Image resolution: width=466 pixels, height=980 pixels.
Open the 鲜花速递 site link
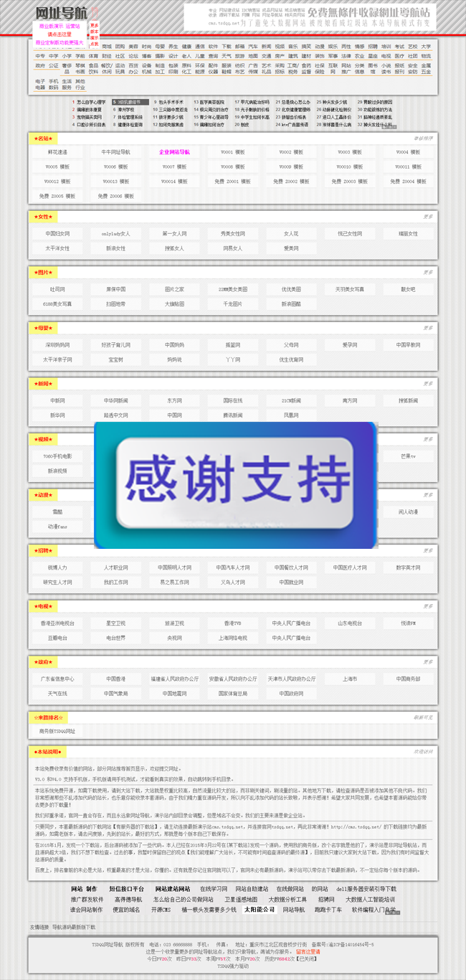click(57, 152)
